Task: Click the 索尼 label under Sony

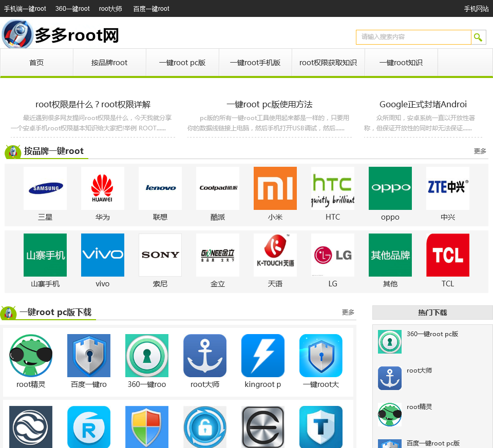Action: [x=160, y=284]
